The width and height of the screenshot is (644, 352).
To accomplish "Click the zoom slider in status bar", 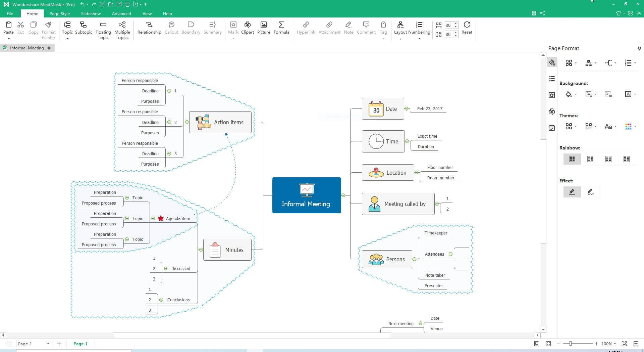I will click(570, 344).
